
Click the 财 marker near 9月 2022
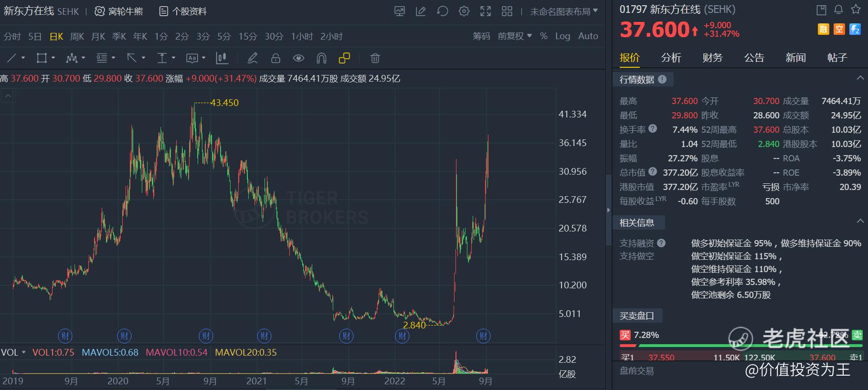coord(484,336)
